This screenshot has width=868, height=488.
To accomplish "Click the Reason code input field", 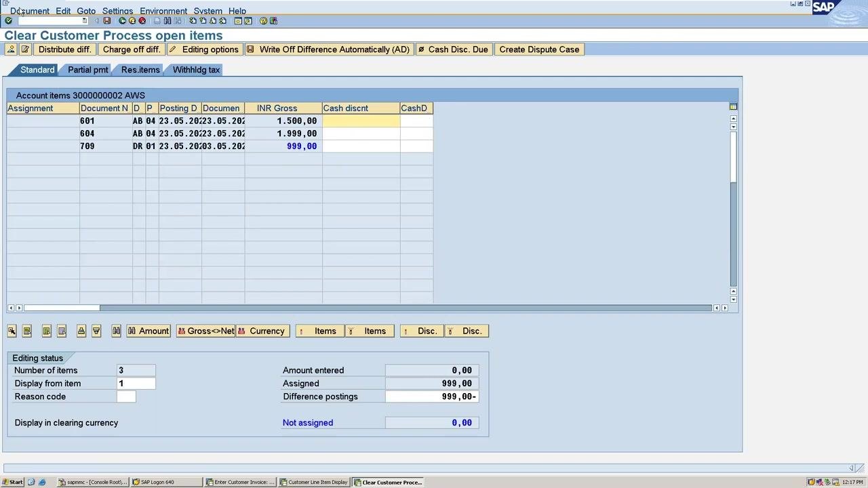I will (126, 396).
